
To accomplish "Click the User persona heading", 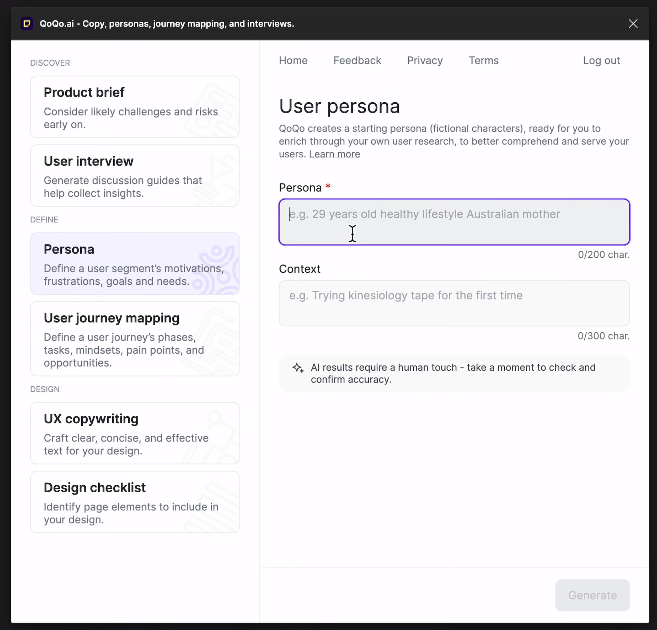I will [339, 106].
